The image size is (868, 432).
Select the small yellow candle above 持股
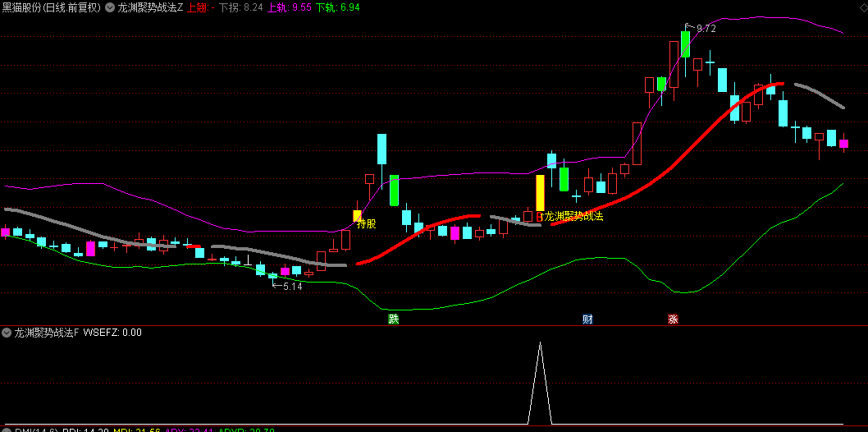357,216
